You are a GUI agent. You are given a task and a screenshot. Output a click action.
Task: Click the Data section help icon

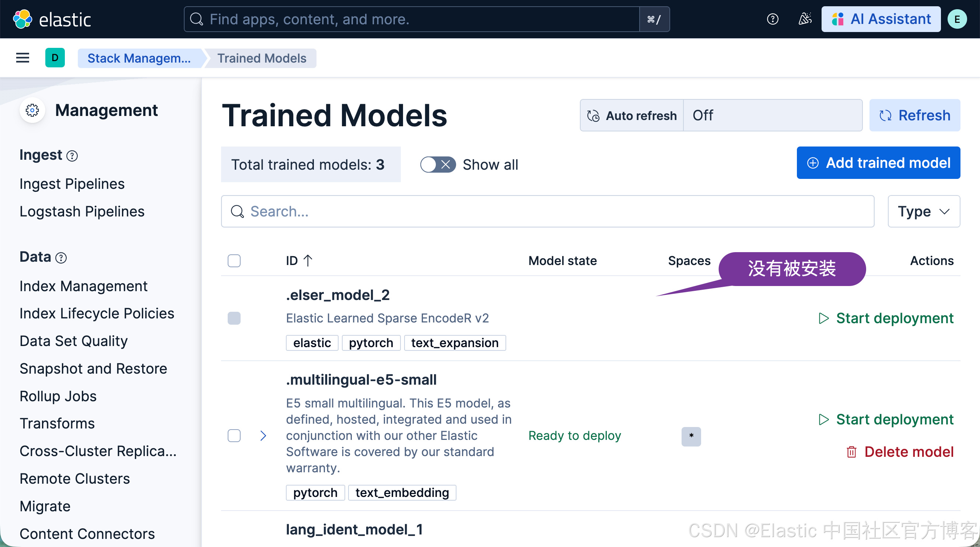coord(61,258)
